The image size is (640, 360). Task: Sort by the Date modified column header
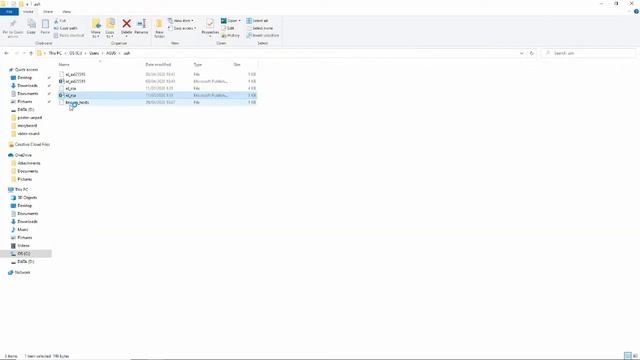[158, 64]
